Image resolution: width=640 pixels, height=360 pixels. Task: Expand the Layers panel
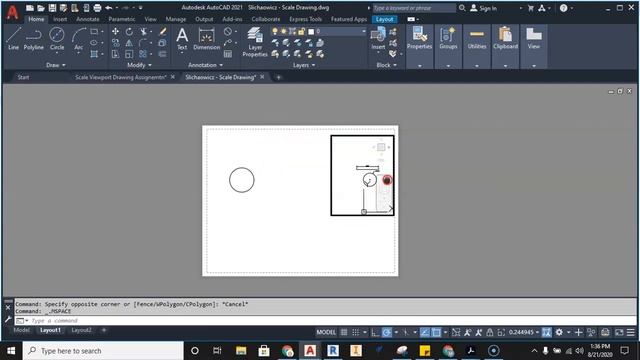click(x=304, y=65)
